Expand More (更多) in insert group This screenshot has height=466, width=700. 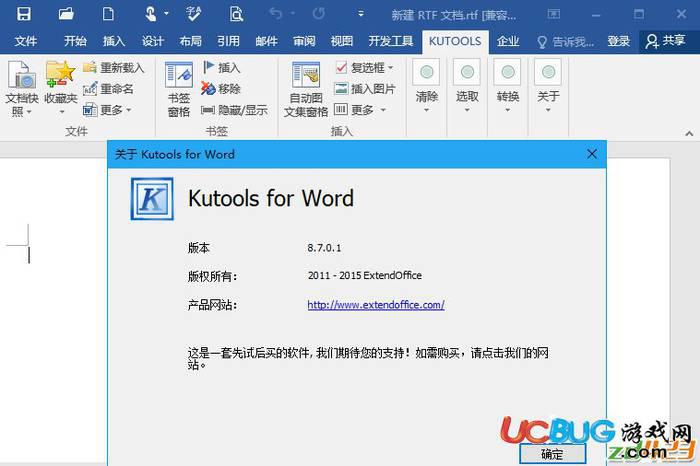pyautogui.click(x=360, y=110)
